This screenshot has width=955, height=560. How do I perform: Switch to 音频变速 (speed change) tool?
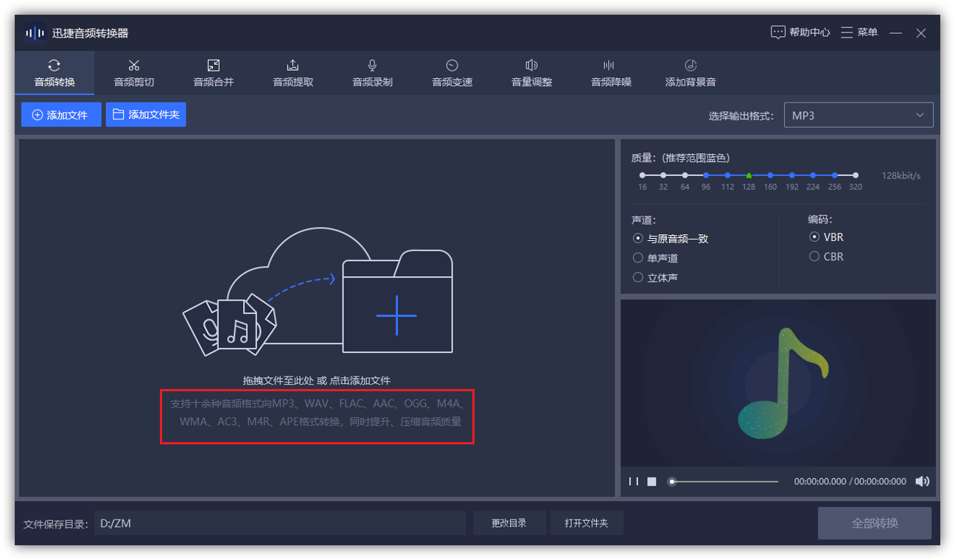point(452,73)
